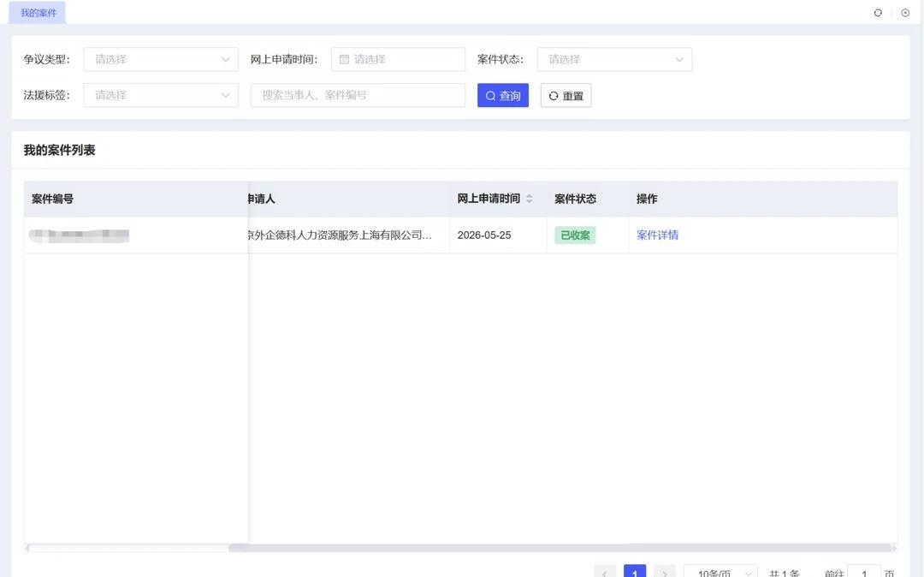924x577 pixels.
Task: Expand the 法援标签 dropdown
Action: click(x=161, y=96)
